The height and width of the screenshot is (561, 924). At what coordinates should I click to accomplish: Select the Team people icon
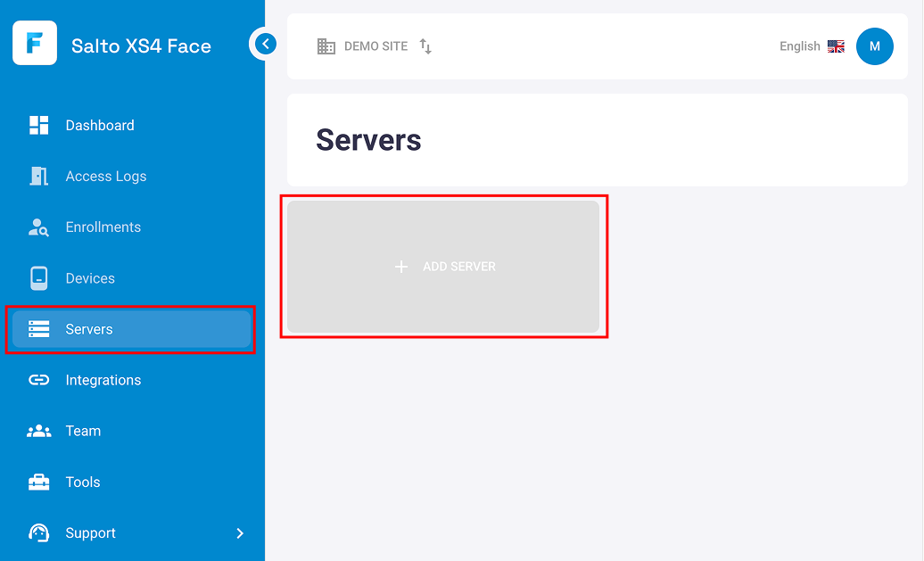39,431
